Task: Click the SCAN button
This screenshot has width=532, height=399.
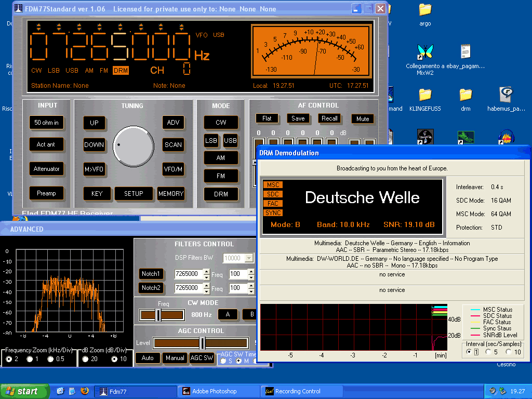Action: click(174, 144)
